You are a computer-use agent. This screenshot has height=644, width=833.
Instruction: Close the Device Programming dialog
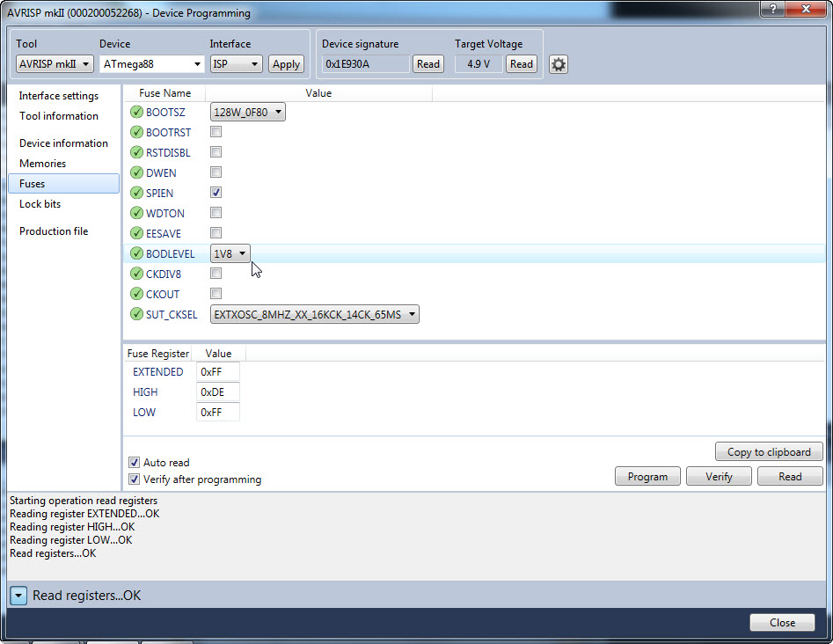(x=783, y=622)
